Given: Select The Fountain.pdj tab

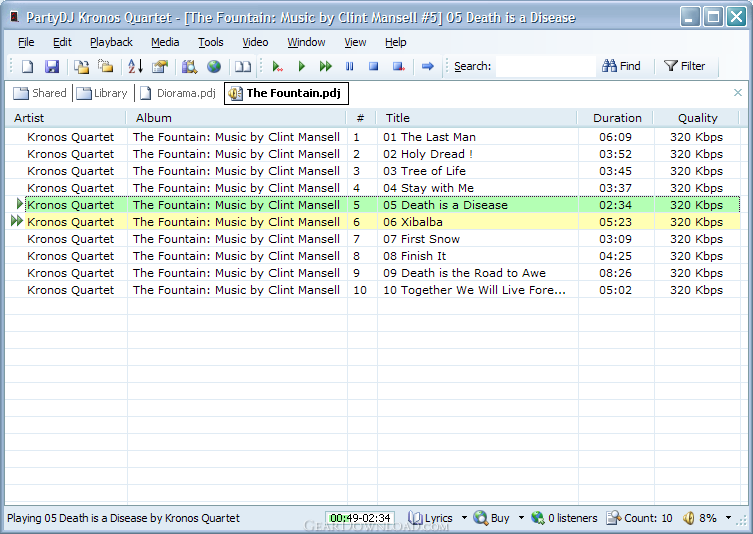Looking at the screenshot, I should click(286, 93).
